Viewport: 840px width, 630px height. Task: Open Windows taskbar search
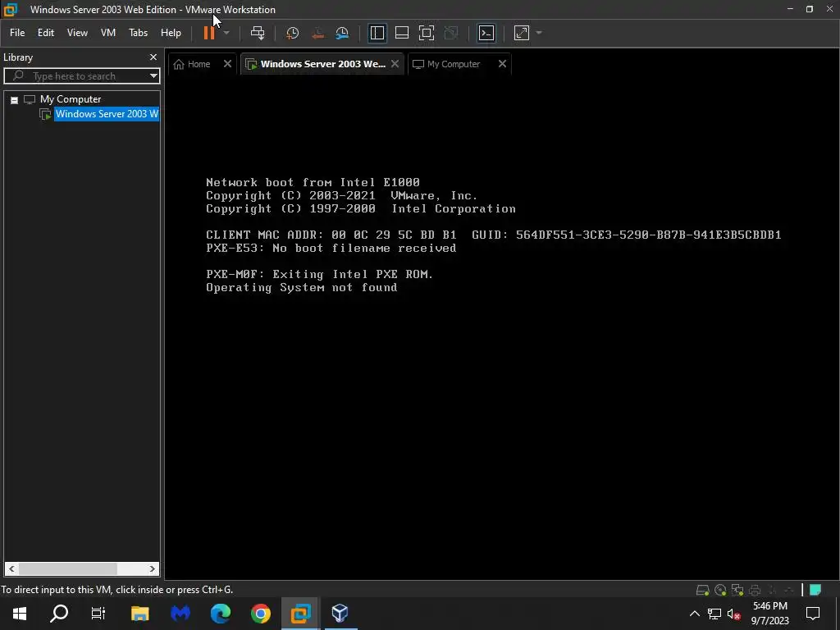(x=59, y=614)
